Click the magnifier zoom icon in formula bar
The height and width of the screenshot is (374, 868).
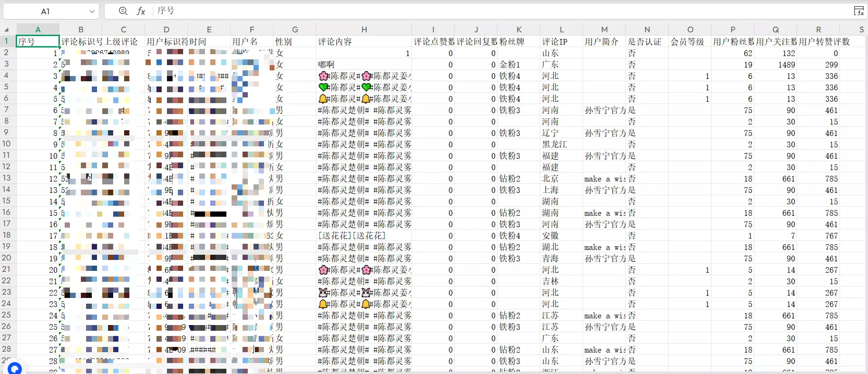(x=123, y=11)
